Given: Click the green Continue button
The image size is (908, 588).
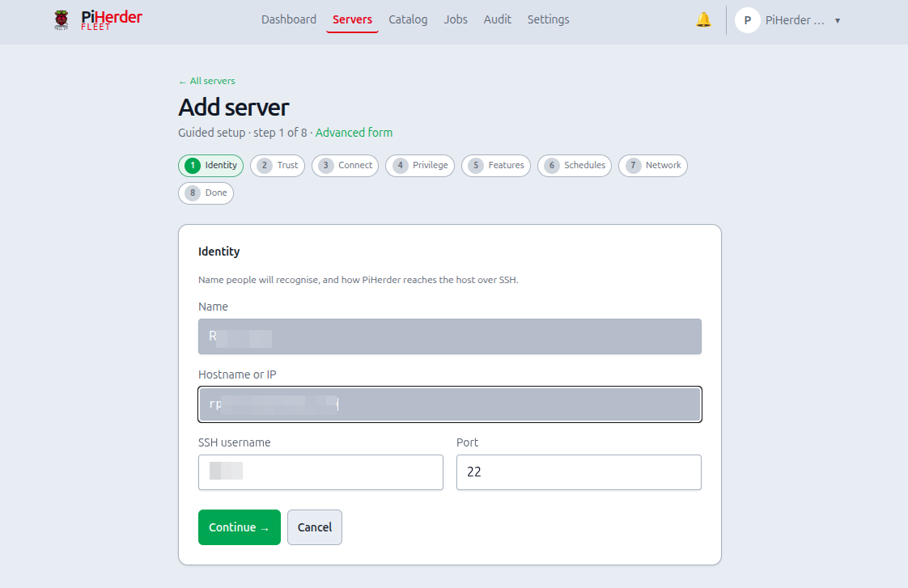Looking at the screenshot, I should coord(240,527).
